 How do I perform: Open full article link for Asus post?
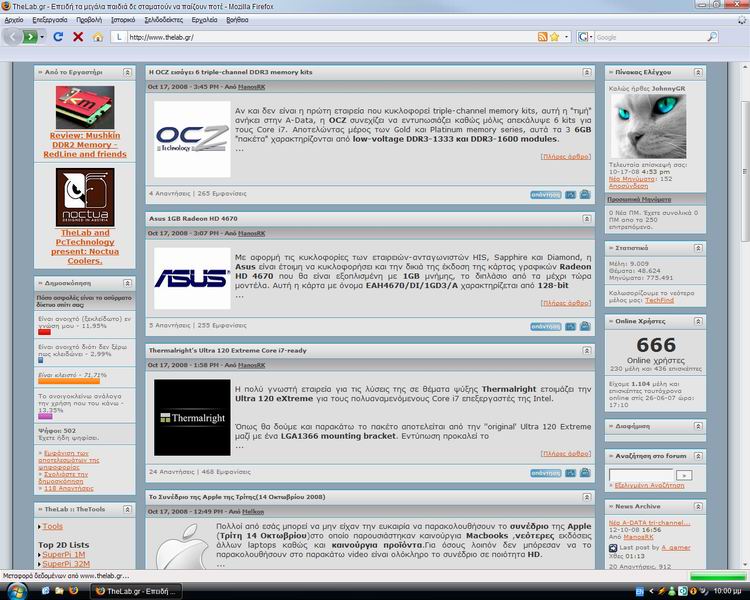coord(566,303)
